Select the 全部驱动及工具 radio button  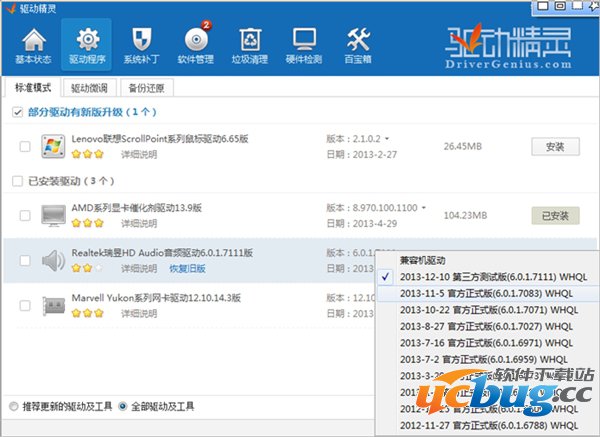click(122, 406)
